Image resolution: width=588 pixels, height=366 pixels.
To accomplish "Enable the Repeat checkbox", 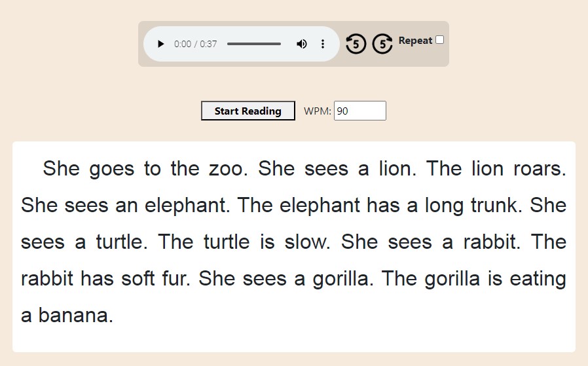I will tap(439, 40).
